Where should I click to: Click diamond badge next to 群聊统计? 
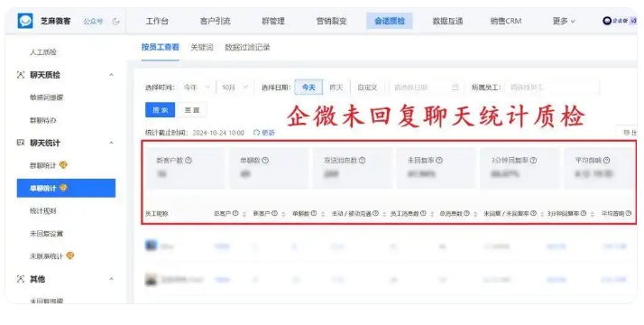[63, 165]
